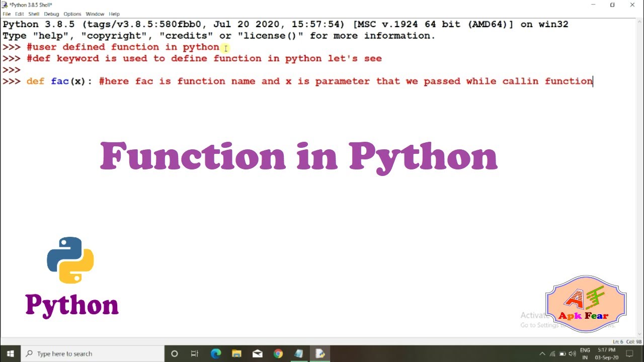Open the Options menu
The width and height of the screenshot is (644, 362).
(x=72, y=14)
